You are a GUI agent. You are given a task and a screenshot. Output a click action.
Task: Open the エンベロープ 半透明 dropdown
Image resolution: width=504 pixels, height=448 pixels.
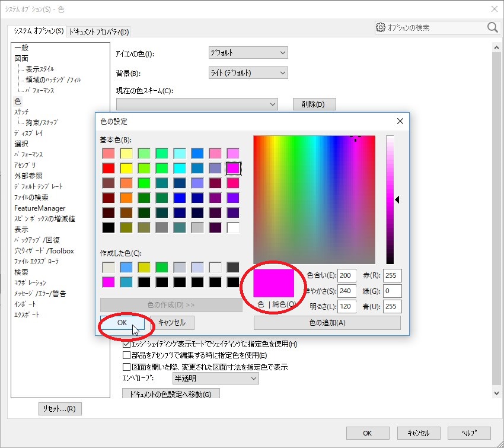215,378
